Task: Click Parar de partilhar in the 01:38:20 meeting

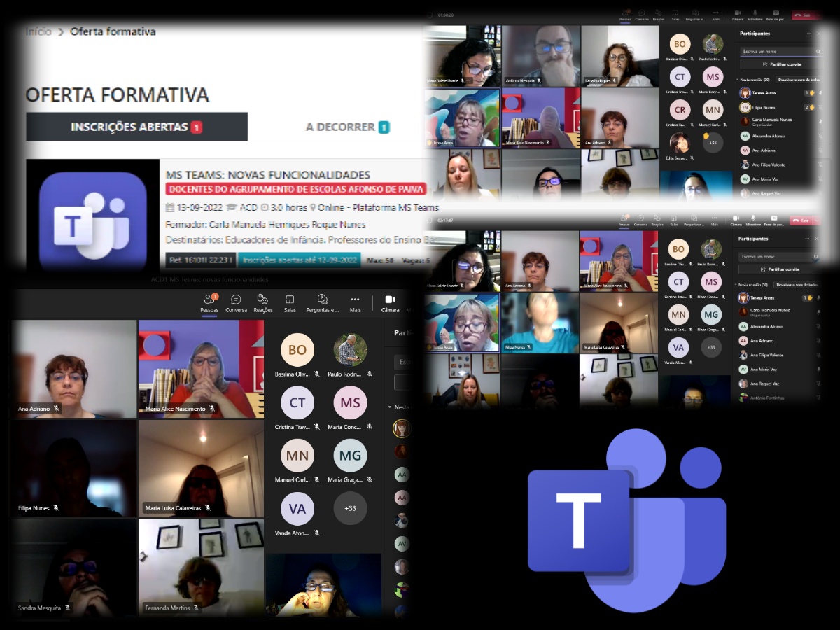Action: click(x=774, y=15)
